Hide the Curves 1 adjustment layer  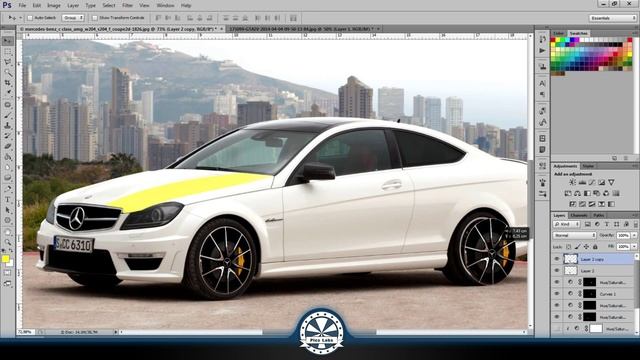(x=557, y=293)
